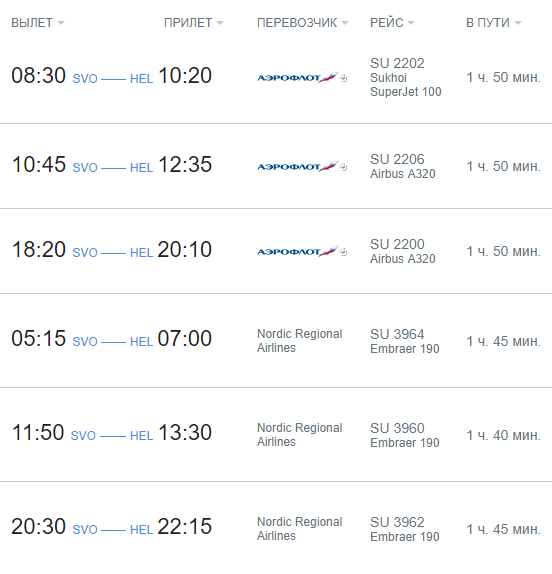Click Aeroflot logo for flight SU 2200

(x=302, y=251)
